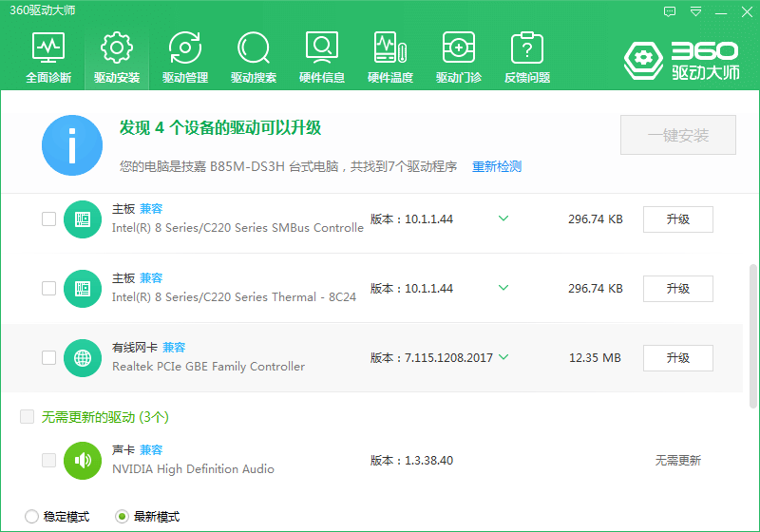760x532 pixels.
Task: Check the NVIDIA High Definition Audio checkbox
Action: (x=49, y=460)
